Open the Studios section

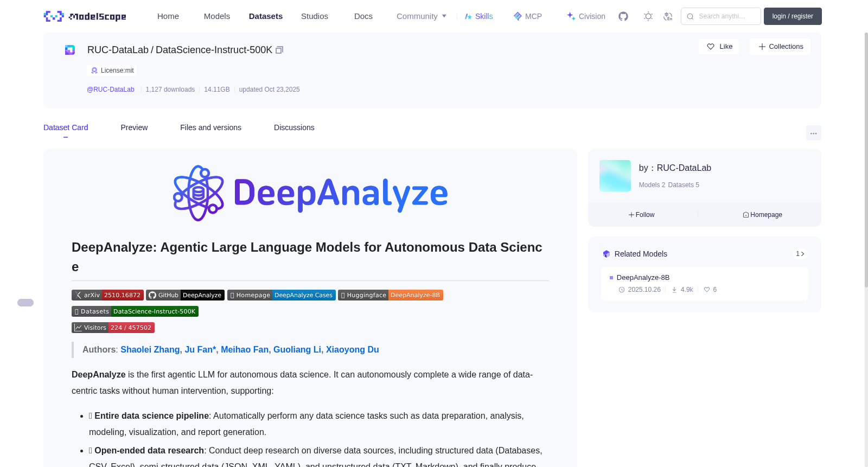tap(315, 16)
